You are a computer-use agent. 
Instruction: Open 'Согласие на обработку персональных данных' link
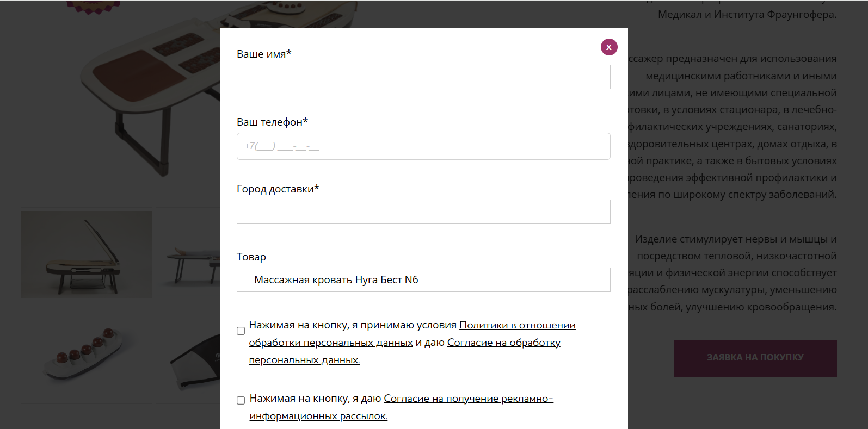click(503, 343)
